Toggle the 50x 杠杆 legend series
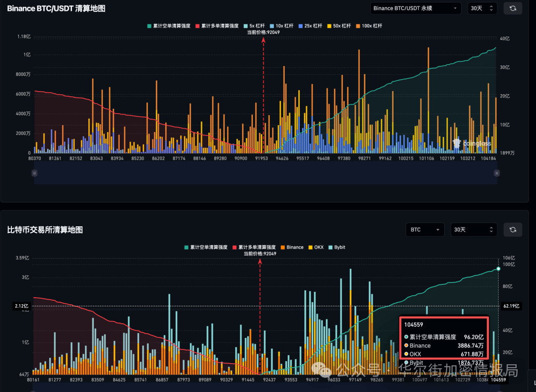 coord(339,26)
